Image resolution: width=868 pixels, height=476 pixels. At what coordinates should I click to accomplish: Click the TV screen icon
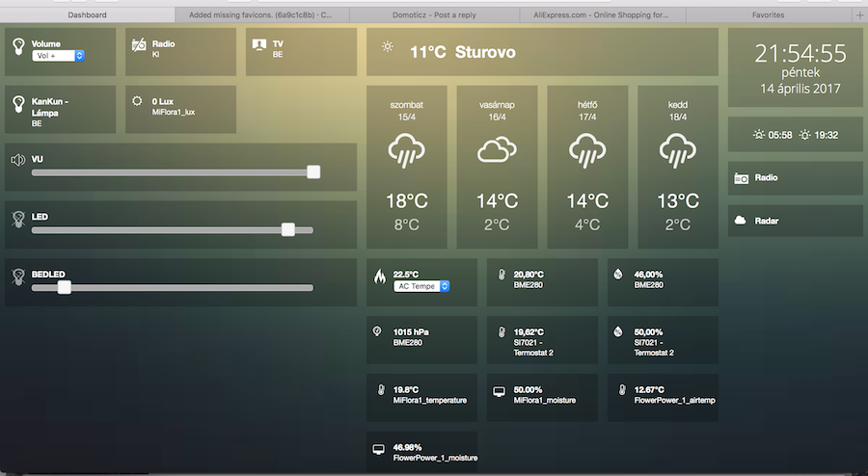258,44
